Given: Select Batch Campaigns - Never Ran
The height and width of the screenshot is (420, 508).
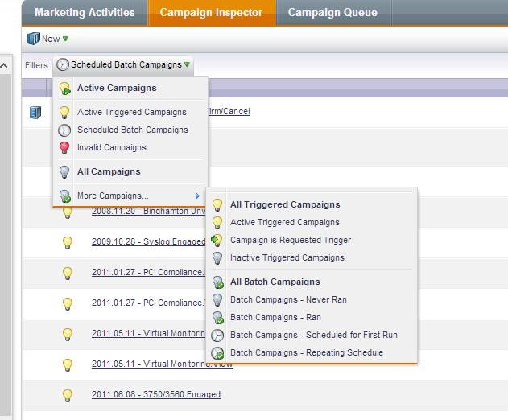Looking at the screenshot, I should tap(288, 300).
